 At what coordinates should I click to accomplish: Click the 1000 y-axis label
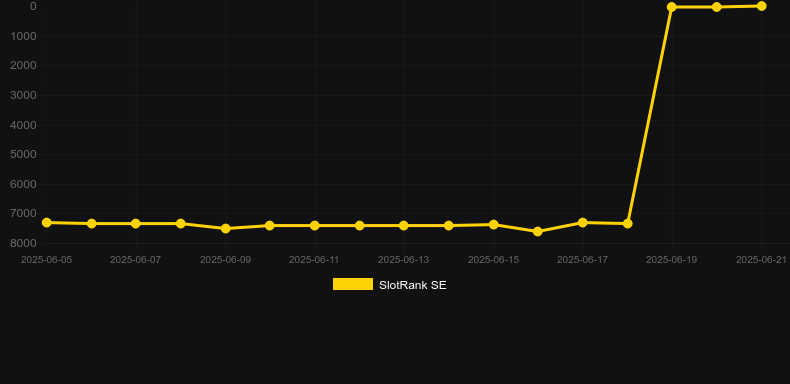point(23,36)
